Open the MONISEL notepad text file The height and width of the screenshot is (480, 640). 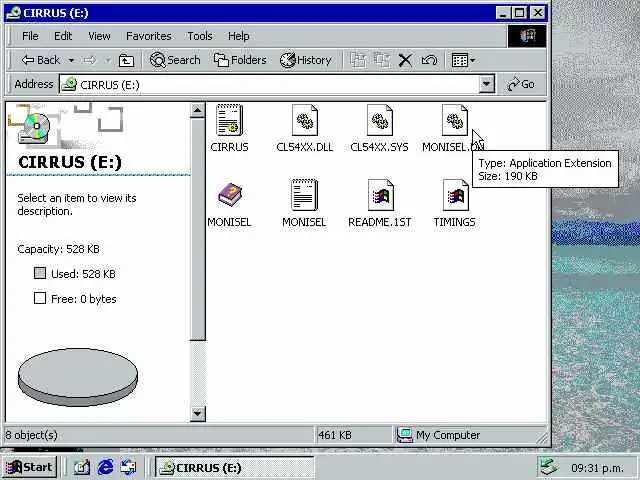coord(304,195)
